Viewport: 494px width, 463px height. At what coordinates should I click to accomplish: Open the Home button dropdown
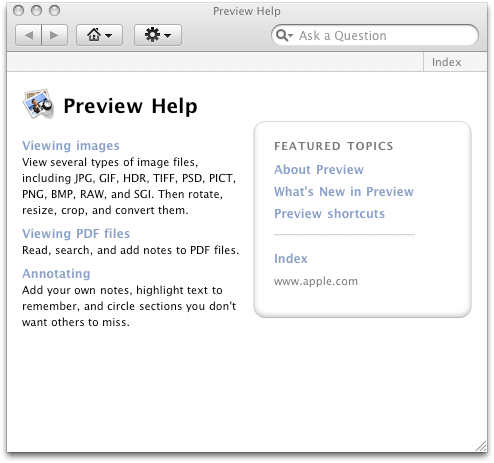(99, 35)
